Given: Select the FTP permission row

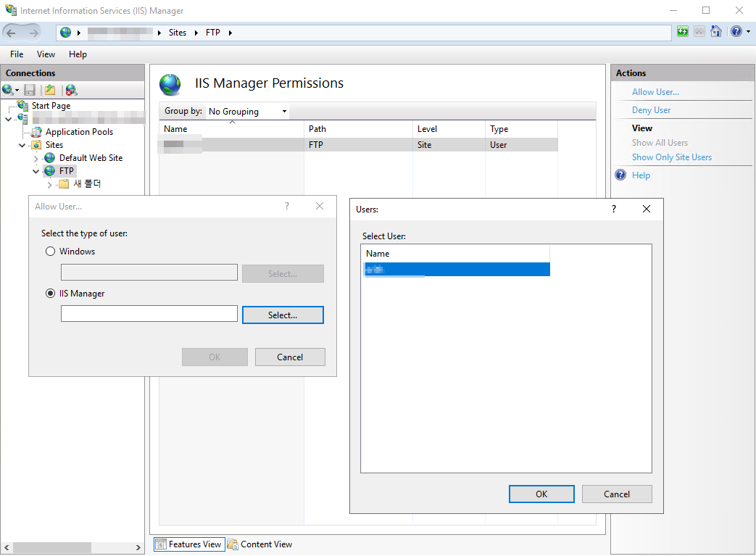Looking at the screenshot, I should pos(358,145).
